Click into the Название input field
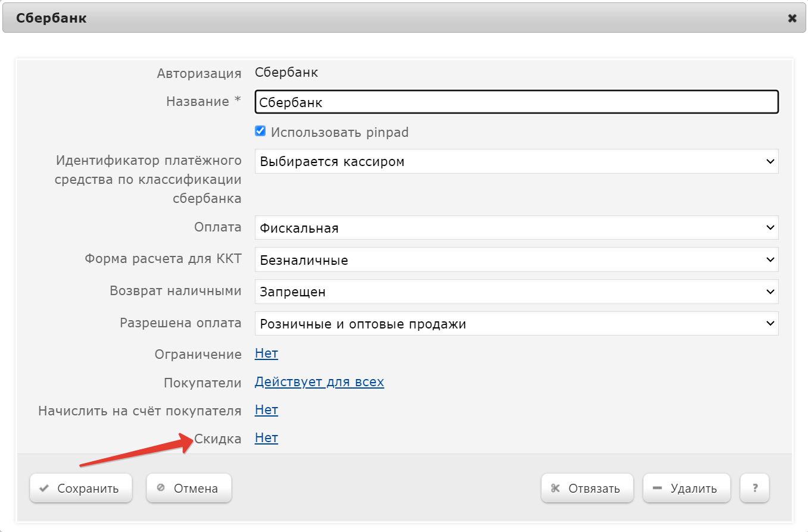 coord(516,102)
